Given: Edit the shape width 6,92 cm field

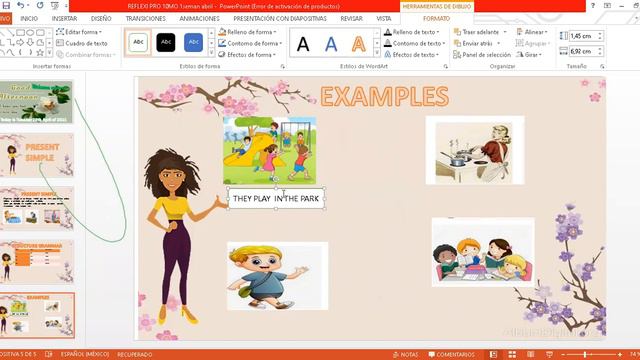Looking at the screenshot, I should coord(583,51).
